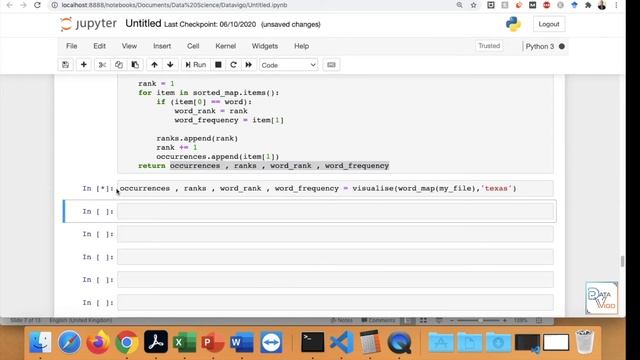Screen dimensions: 640x360
Task: Launch Firefox from the Dock
Action: pos(98,342)
